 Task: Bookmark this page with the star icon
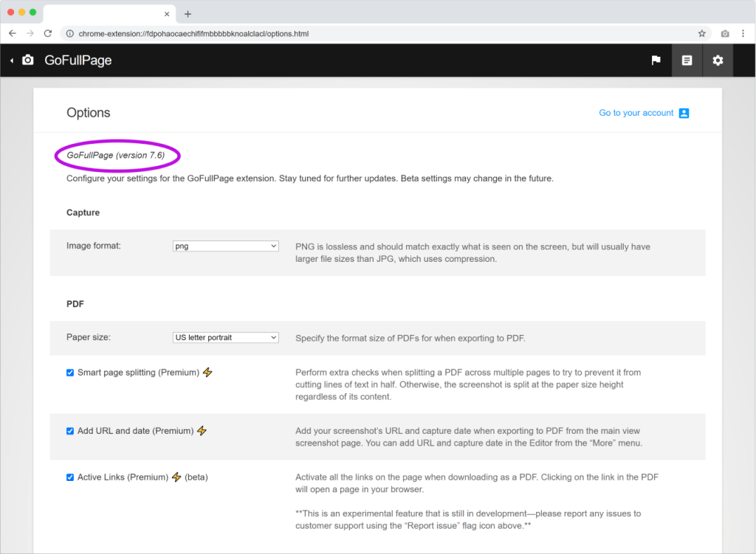[701, 33]
